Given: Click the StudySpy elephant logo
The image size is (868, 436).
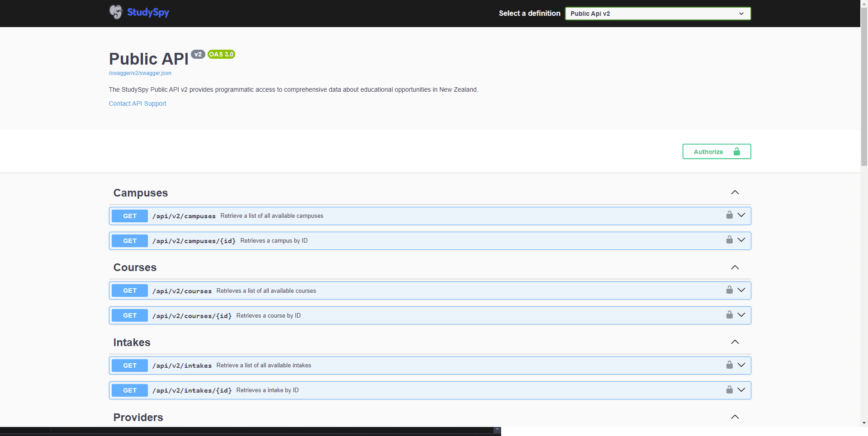Looking at the screenshot, I should click(116, 12).
